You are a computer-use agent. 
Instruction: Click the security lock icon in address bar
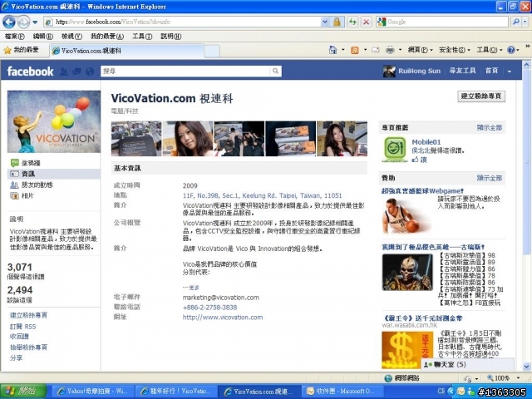(x=337, y=22)
